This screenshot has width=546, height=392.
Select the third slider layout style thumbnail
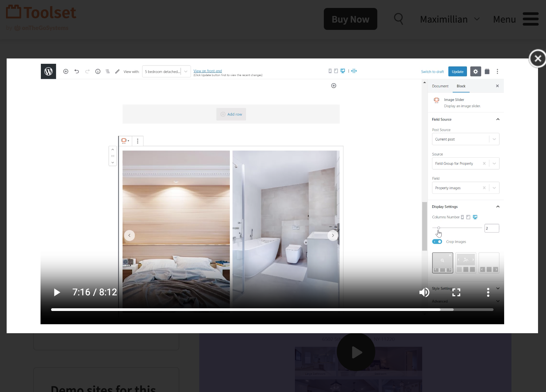(x=489, y=263)
